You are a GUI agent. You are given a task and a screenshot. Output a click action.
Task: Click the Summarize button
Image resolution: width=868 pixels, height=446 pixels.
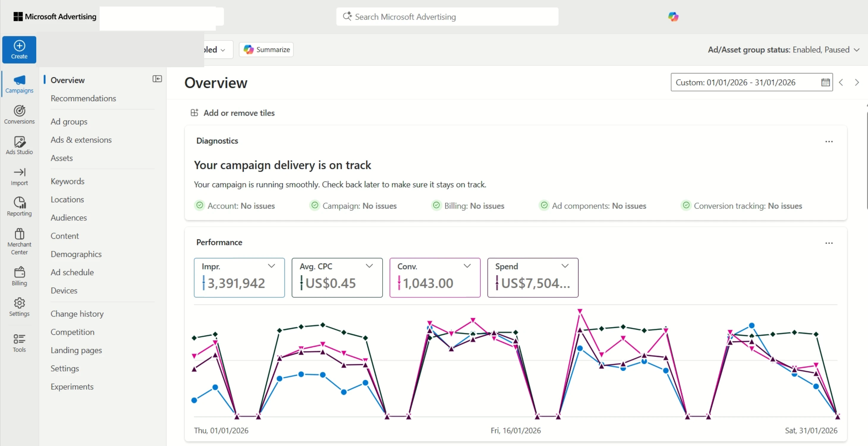tap(266, 49)
